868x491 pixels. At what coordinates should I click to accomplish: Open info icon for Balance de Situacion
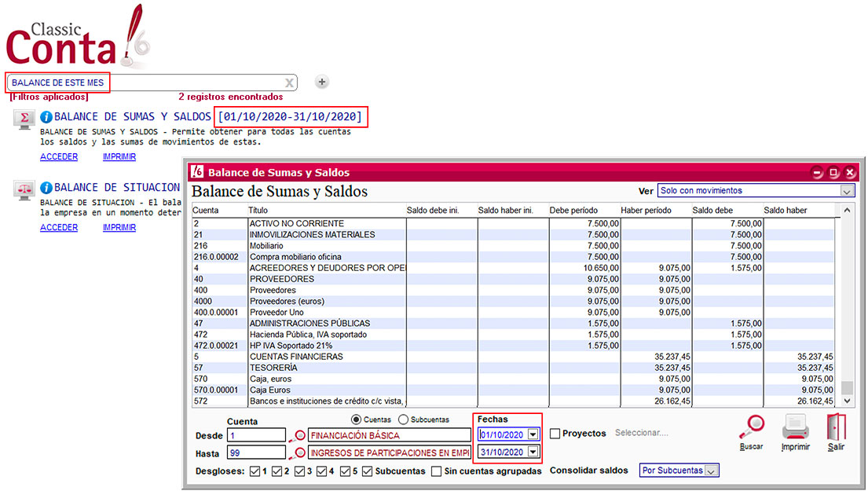click(46, 188)
